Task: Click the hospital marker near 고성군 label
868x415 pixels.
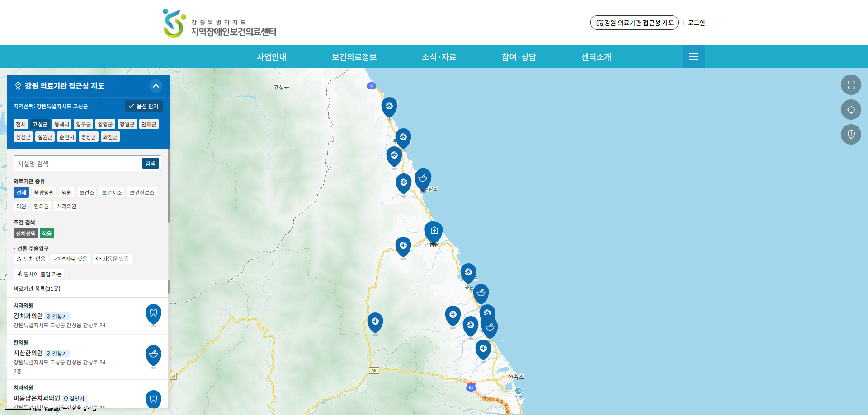Action: [434, 232]
